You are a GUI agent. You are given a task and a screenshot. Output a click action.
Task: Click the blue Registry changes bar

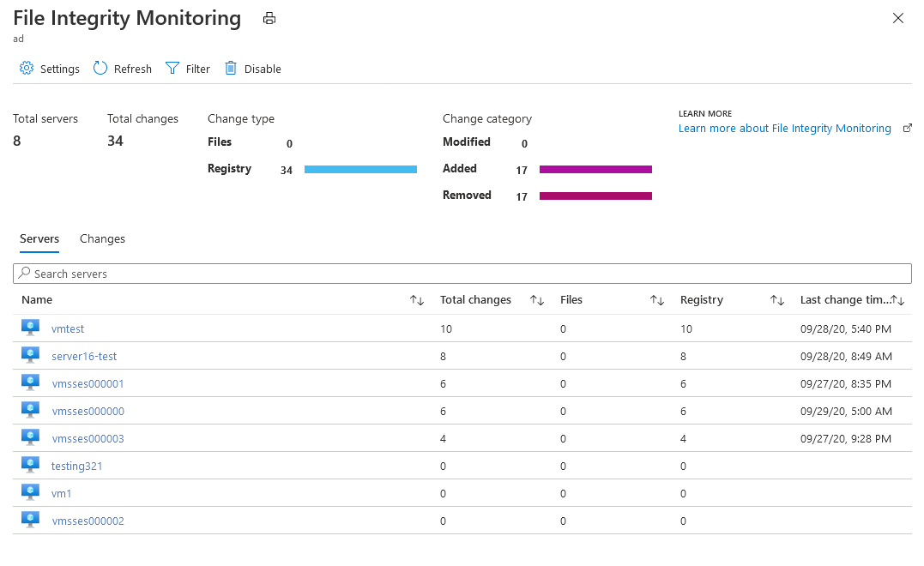click(x=360, y=170)
